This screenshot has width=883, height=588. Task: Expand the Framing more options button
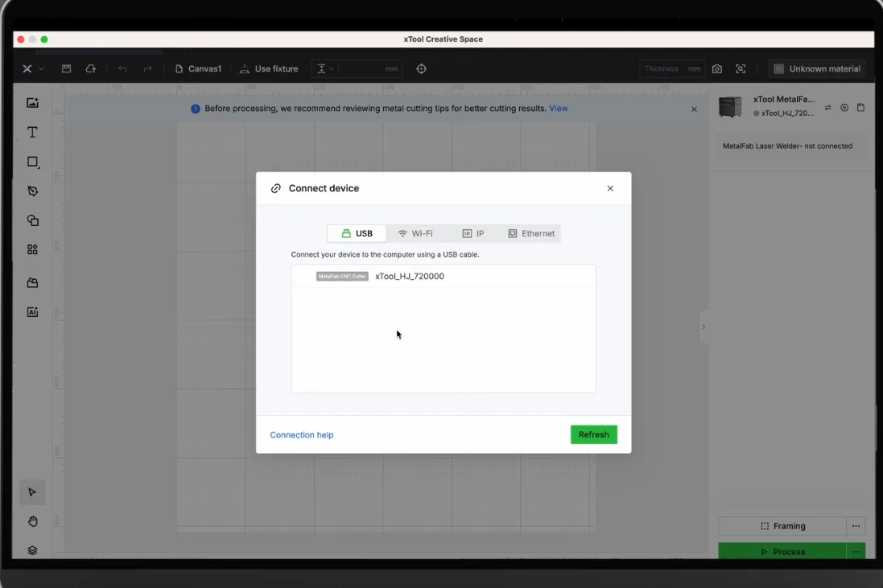856,526
